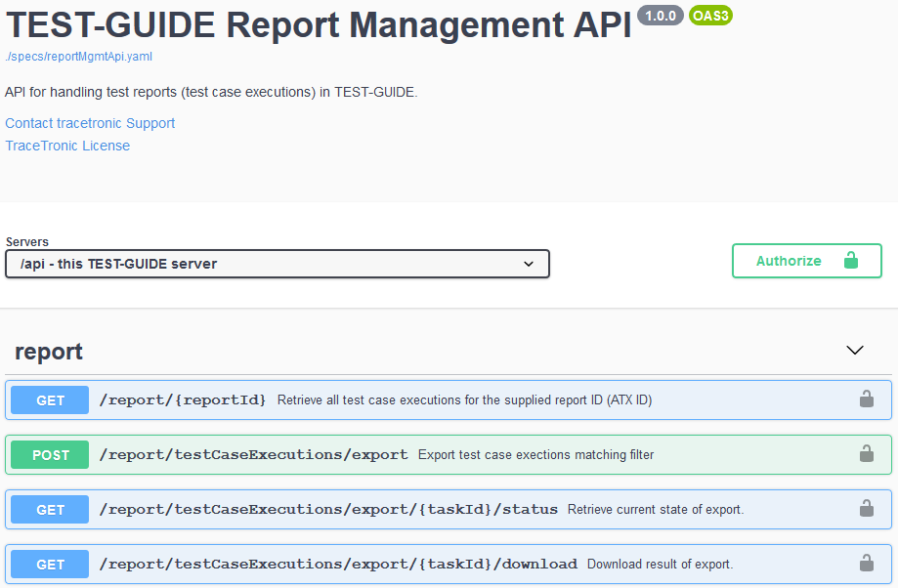Click GET badge of export status endpoint

pos(51,510)
